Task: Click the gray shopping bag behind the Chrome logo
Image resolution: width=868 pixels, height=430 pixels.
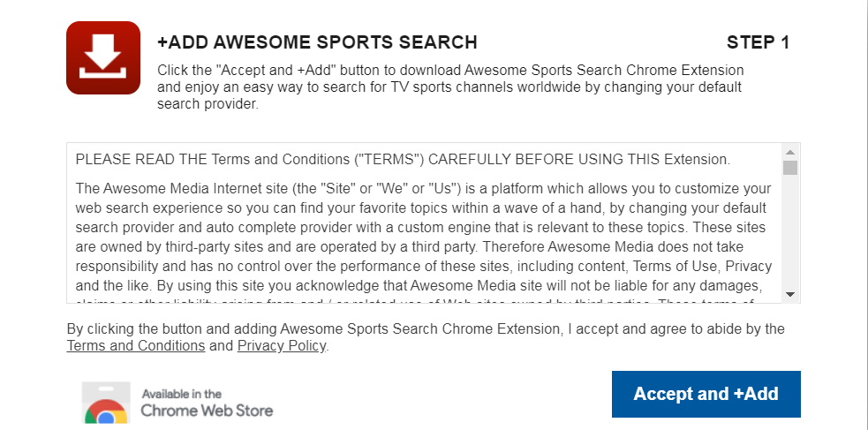Action: click(106, 403)
